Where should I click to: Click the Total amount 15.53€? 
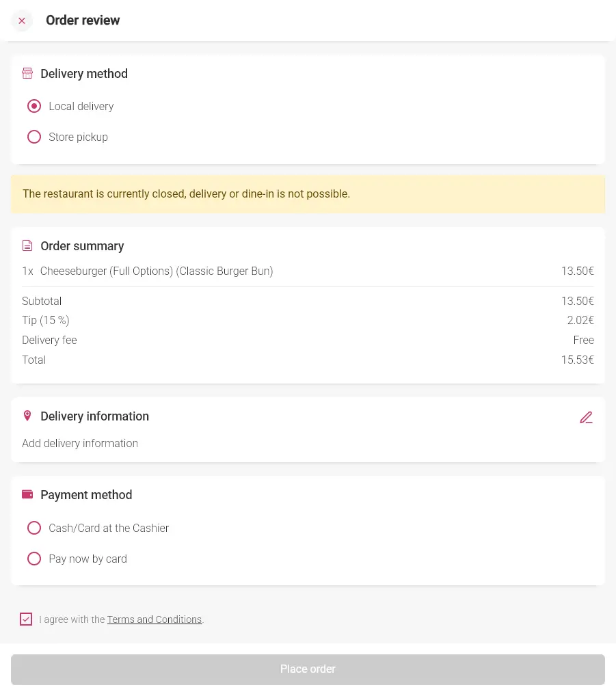point(577,360)
